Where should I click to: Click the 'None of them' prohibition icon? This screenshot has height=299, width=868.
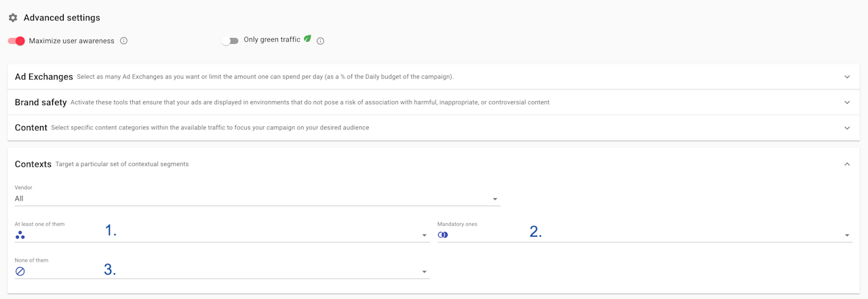click(x=20, y=271)
